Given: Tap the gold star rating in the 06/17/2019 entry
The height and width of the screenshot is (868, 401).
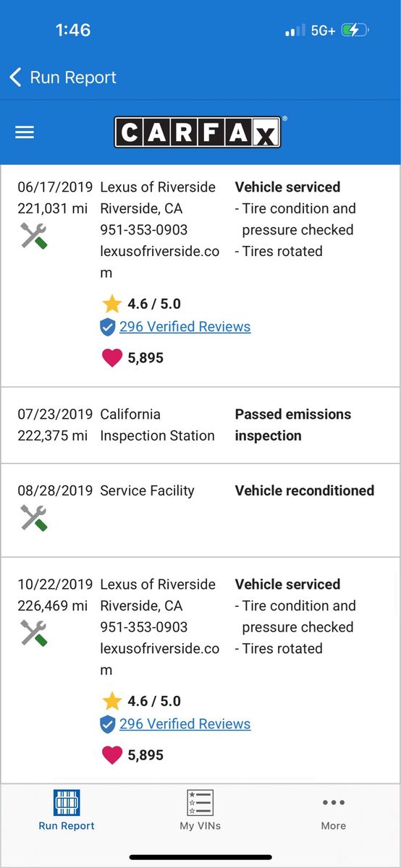Looking at the screenshot, I should (x=111, y=303).
